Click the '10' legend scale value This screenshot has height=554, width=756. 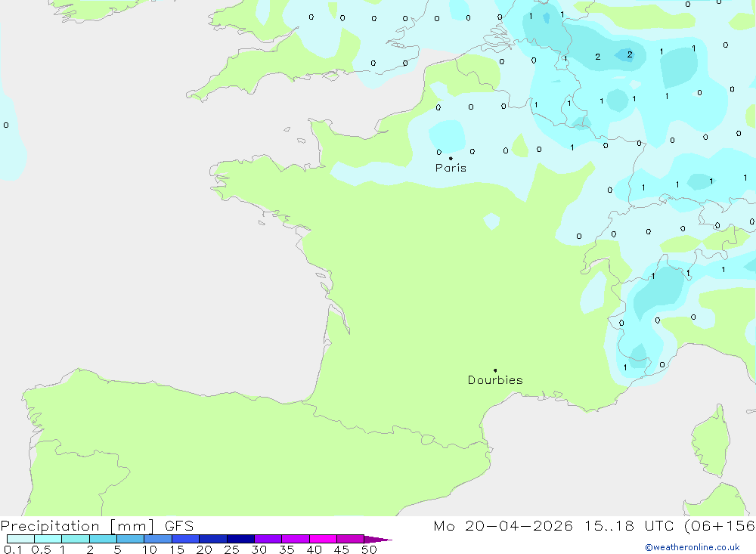tap(150, 549)
